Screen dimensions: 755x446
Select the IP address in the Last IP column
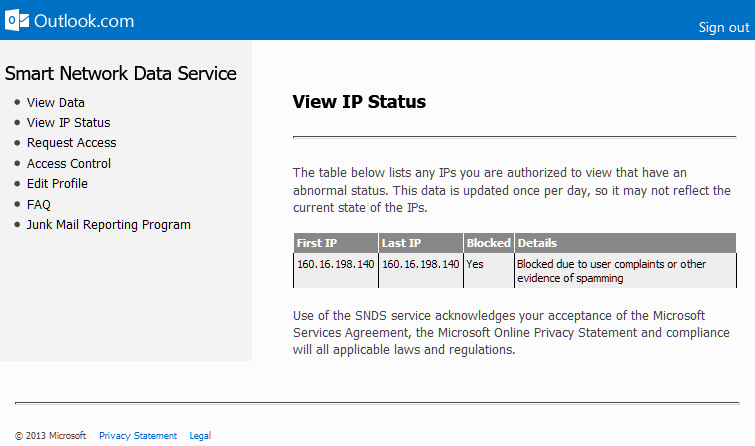(x=421, y=264)
